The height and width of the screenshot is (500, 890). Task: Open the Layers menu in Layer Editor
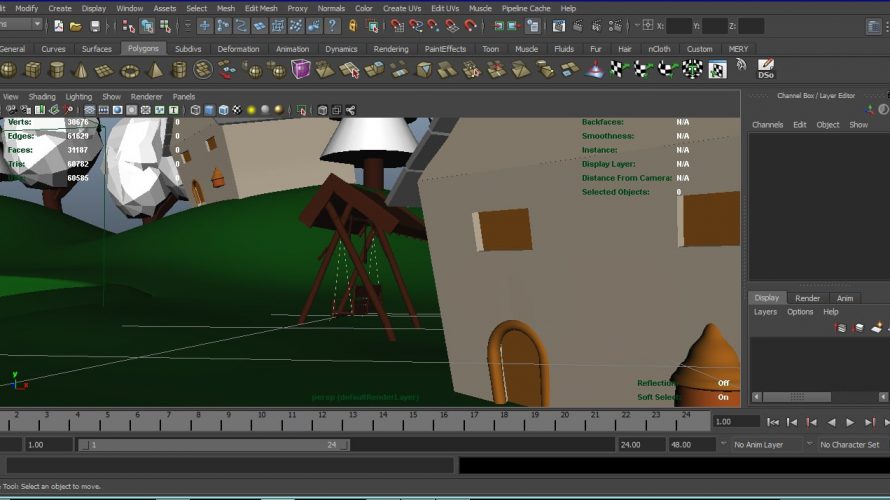pyautogui.click(x=765, y=312)
